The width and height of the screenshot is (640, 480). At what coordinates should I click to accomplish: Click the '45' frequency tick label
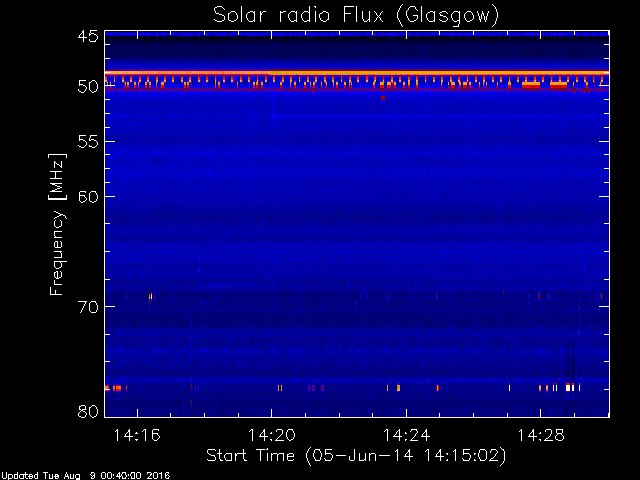(88, 37)
